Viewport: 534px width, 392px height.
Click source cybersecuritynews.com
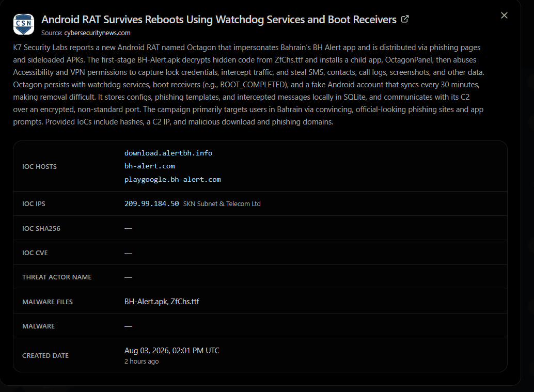coord(97,33)
